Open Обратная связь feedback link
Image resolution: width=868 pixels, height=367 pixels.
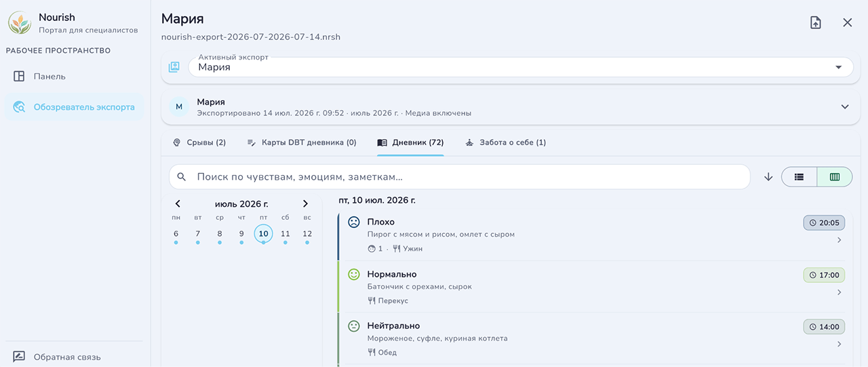click(74, 357)
